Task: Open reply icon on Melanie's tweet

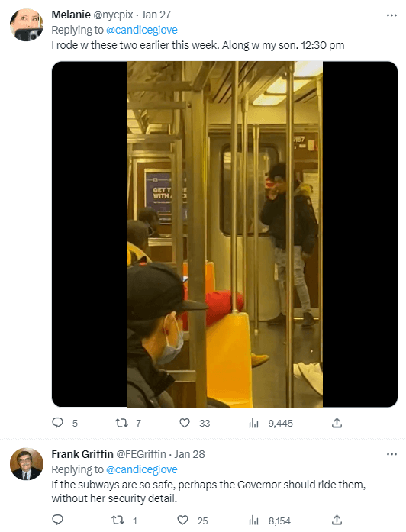Action: point(58,423)
